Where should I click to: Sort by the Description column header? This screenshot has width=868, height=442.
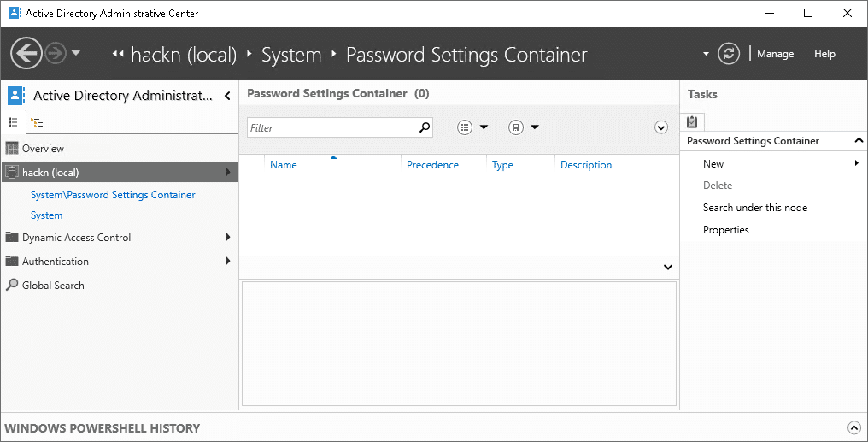point(586,164)
